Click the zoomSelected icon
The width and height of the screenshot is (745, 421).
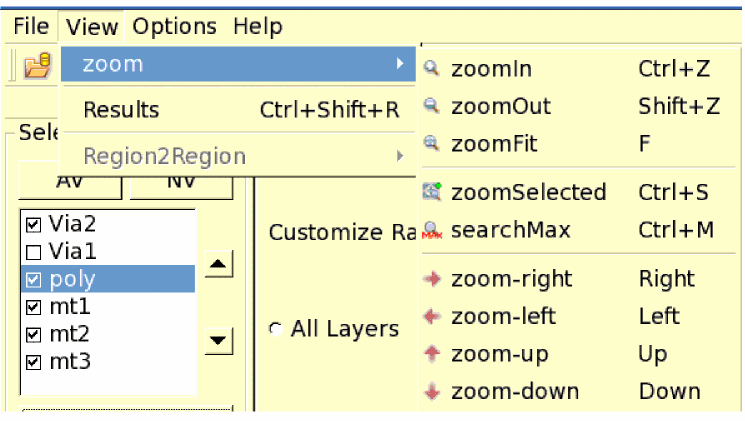click(432, 191)
